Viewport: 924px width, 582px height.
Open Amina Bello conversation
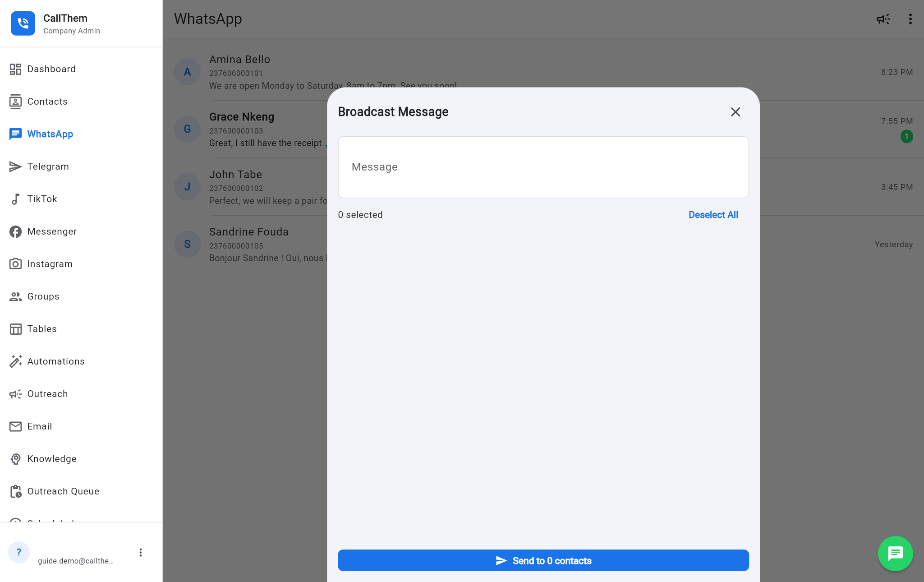tap(543, 72)
